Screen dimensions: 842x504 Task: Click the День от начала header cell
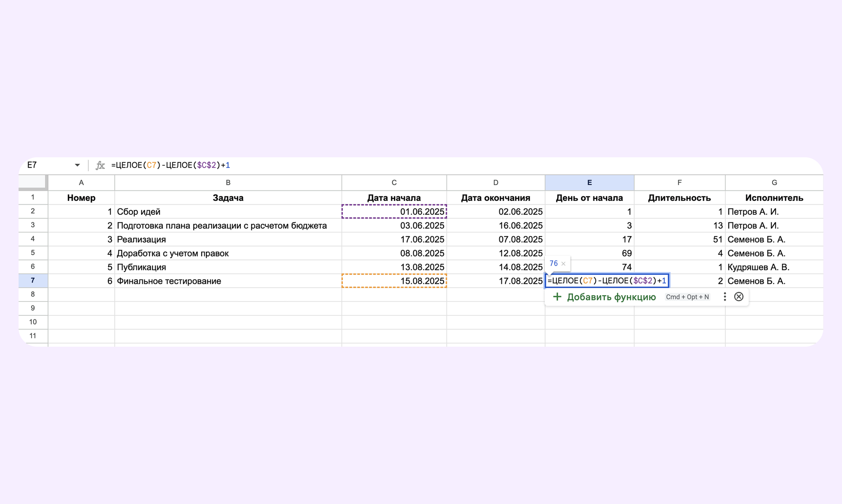tap(589, 198)
